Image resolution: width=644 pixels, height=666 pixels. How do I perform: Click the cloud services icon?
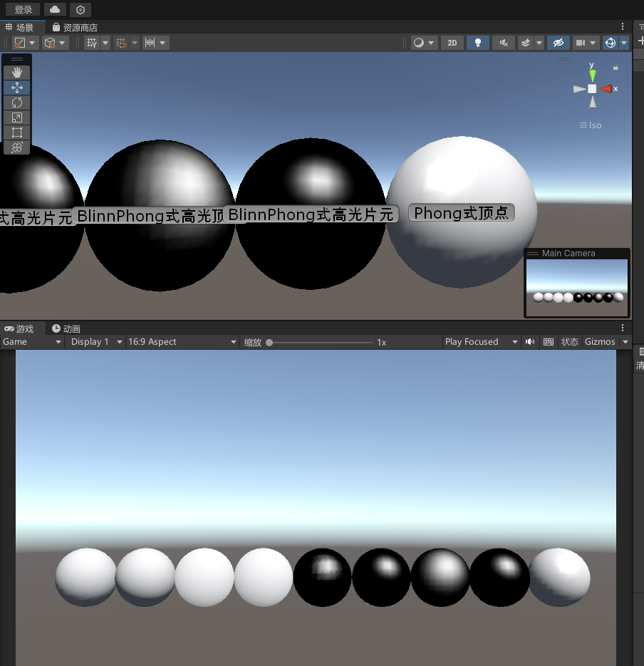(55, 10)
